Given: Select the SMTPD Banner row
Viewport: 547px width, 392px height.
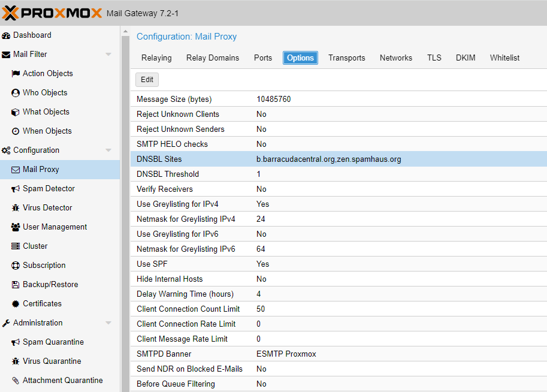Looking at the screenshot, I should [x=339, y=354].
